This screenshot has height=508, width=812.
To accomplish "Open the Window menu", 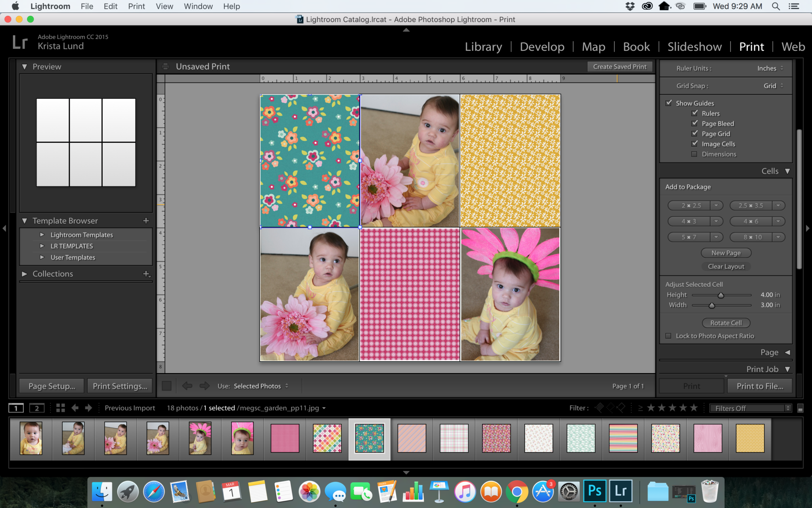I will tap(198, 6).
